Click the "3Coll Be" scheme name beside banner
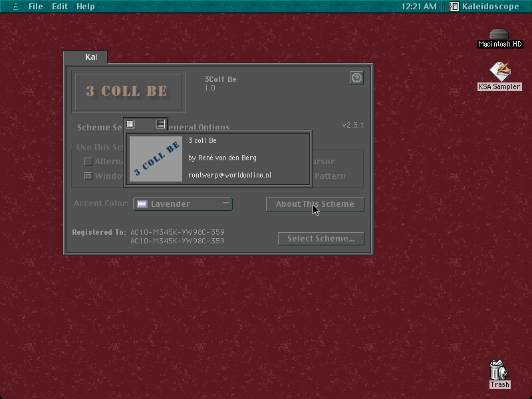Viewport: 532px width, 399px height. click(221, 79)
